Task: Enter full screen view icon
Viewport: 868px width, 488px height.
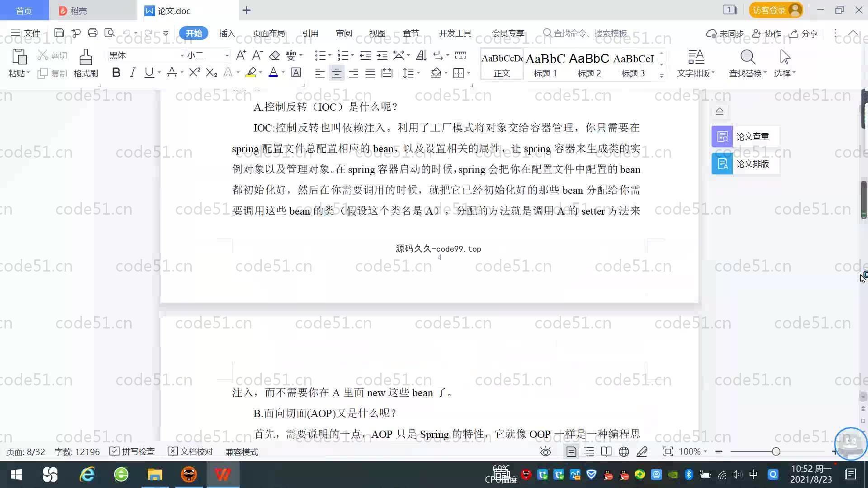Action: click(x=668, y=452)
